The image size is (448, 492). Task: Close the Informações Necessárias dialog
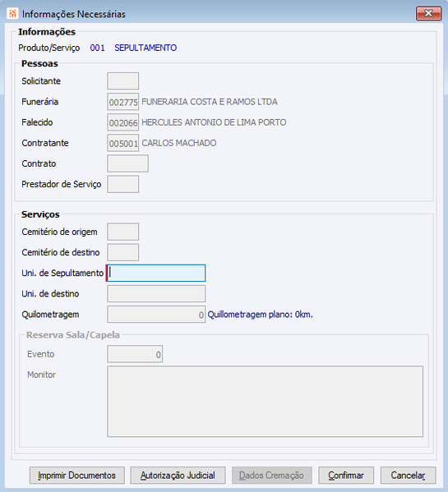428,13
